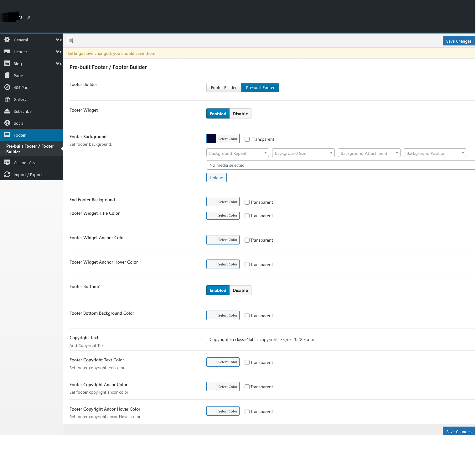The height and width of the screenshot is (462, 476).
Task: Open the Subscribe settings menu
Action: [x=31, y=111]
